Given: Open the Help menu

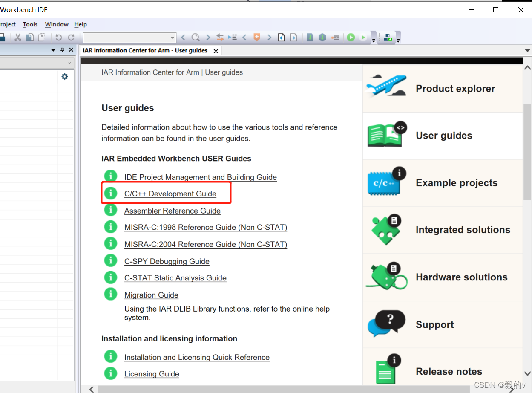Looking at the screenshot, I should point(81,24).
